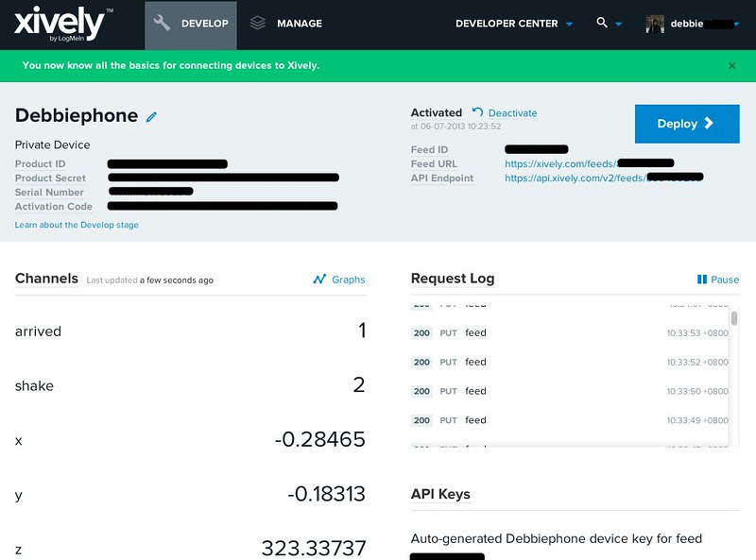Open the request logged at 10:33:50
Screen dimensions: 756x560
(570, 391)
